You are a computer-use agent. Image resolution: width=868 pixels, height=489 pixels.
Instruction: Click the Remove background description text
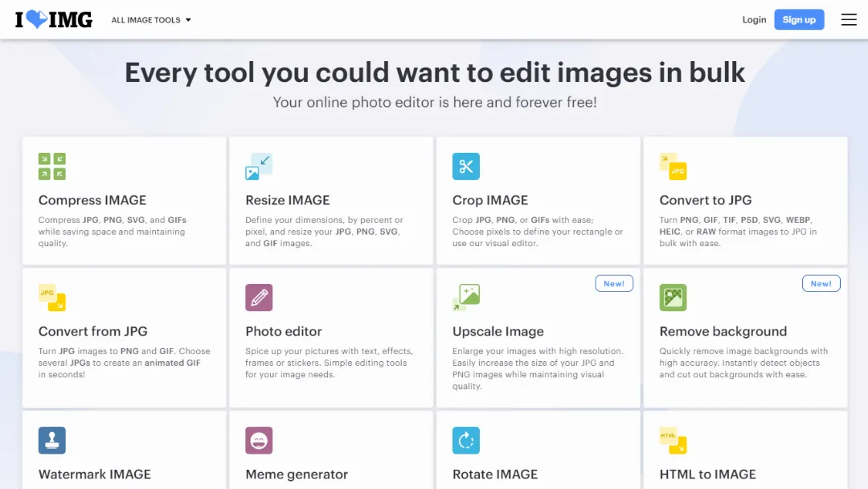click(x=743, y=363)
